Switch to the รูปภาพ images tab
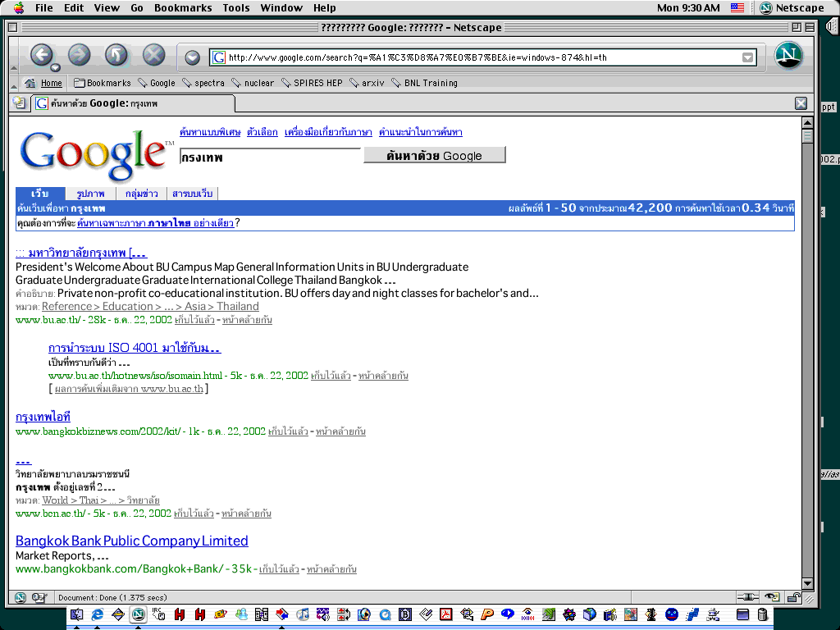Screen dimensions: 840x630 [x=90, y=194]
